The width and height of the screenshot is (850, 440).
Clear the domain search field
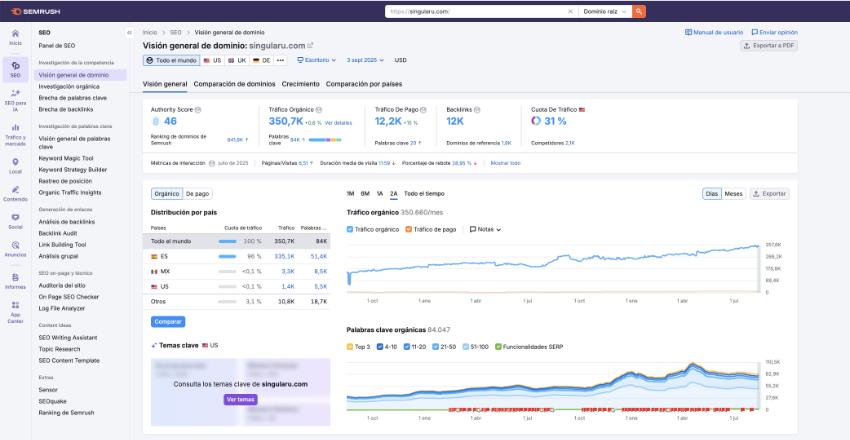[x=570, y=11]
